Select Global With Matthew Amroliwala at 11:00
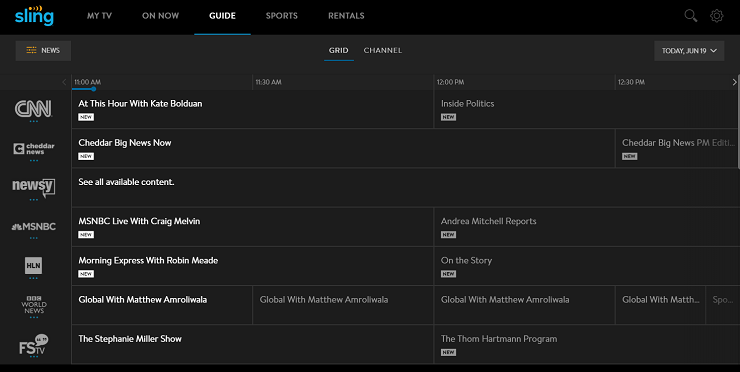This screenshot has height=372, width=740. pos(162,305)
